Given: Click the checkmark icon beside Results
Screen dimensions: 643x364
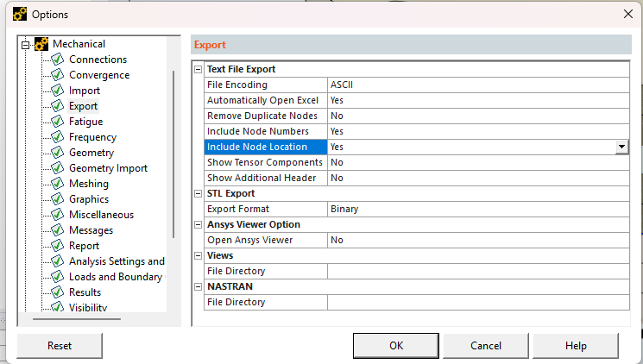Looking at the screenshot, I should pyautogui.click(x=58, y=292).
